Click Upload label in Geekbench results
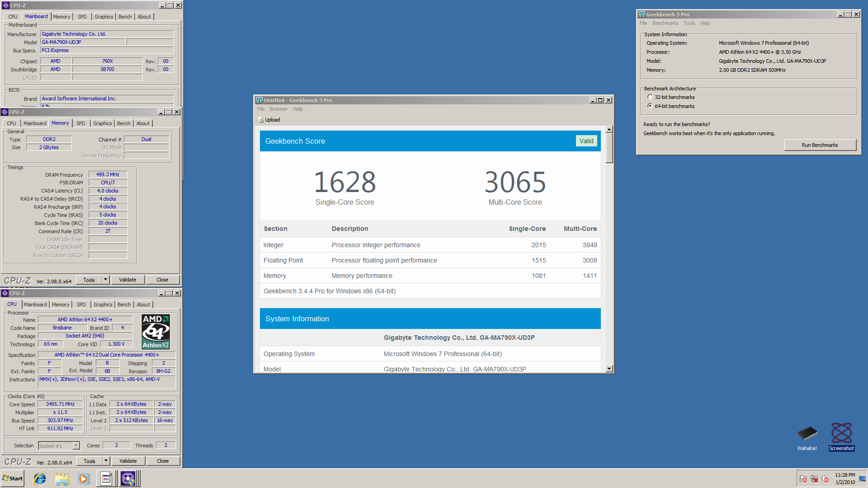Viewport: 868px width, 488px height. (272, 120)
